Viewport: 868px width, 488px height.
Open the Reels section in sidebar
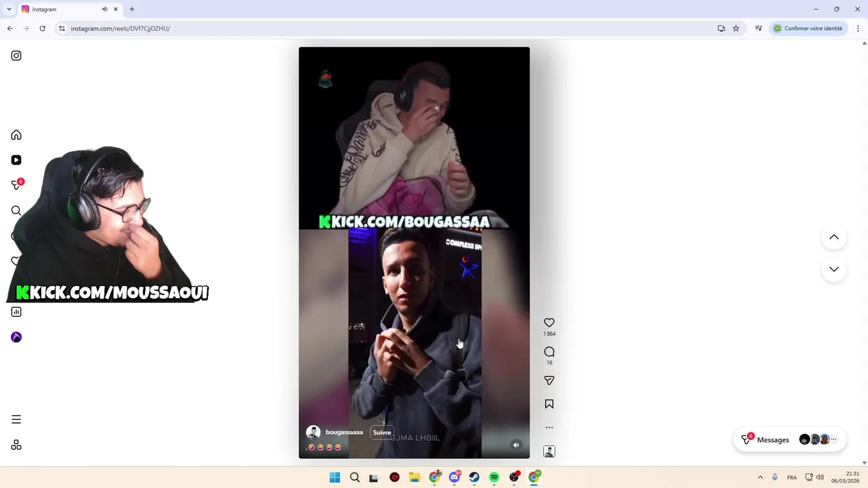pos(16,160)
